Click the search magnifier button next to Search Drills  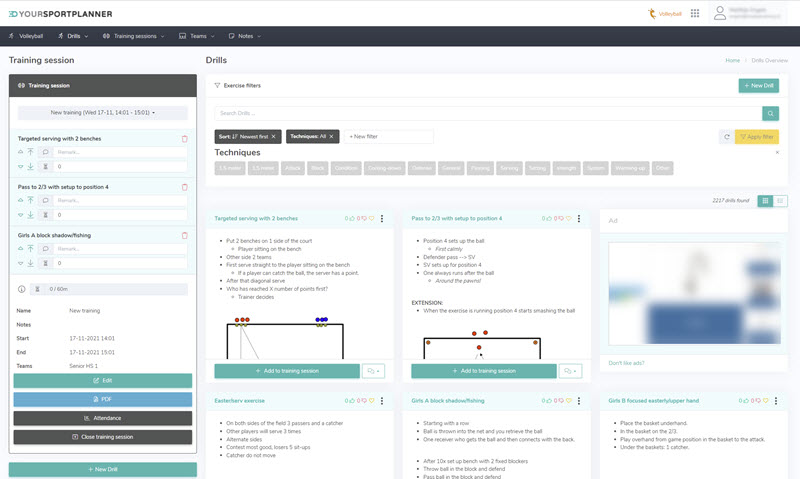coord(770,114)
